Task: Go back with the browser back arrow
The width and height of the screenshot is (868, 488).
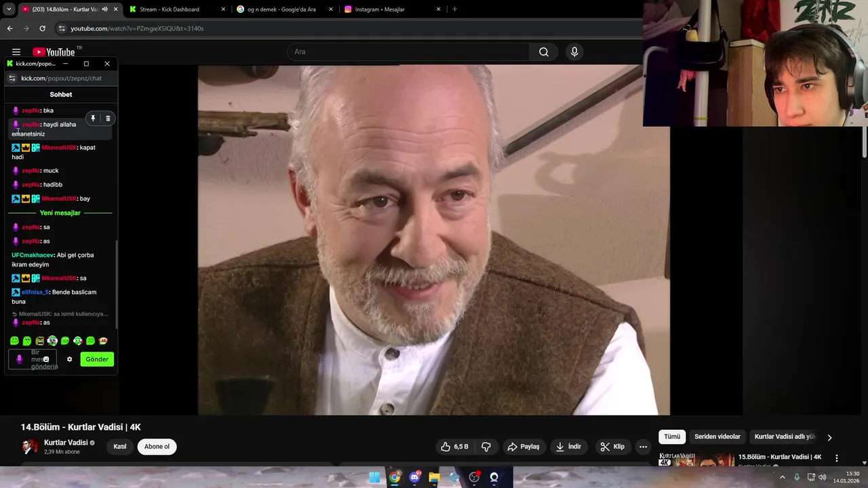Action: [9, 28]
